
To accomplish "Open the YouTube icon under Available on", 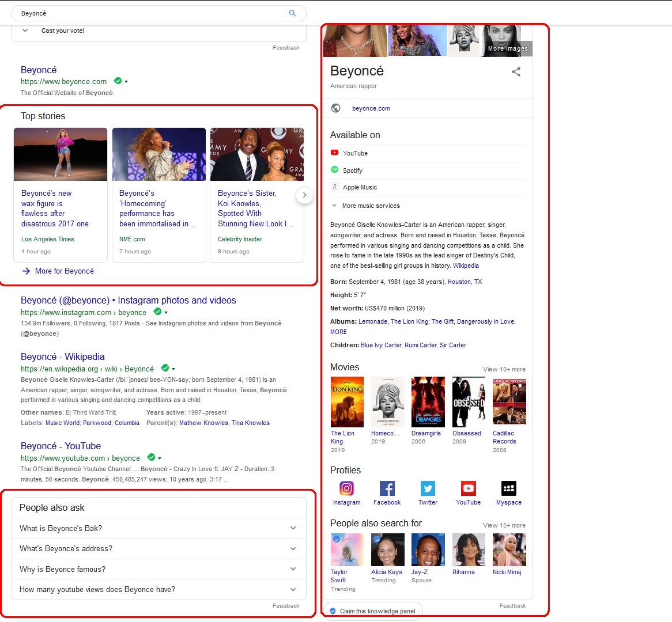I will click(x=335, y=153).
